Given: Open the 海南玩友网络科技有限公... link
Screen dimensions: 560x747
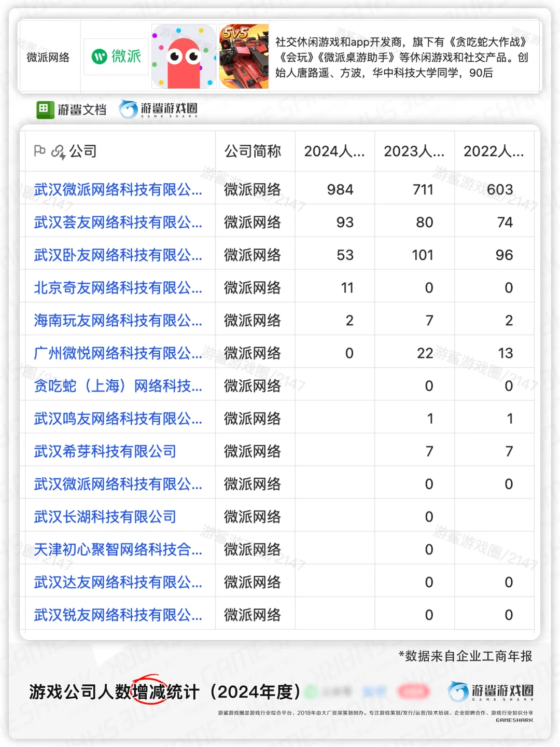Looking at the screenshot, I should 118,320.
